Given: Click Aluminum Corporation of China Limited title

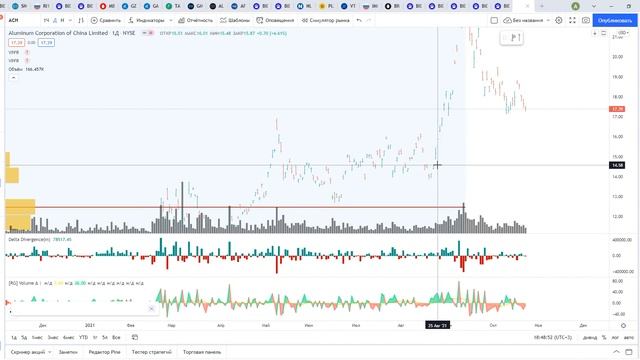Looking at the screenshot, I should [x=58, y=33].
